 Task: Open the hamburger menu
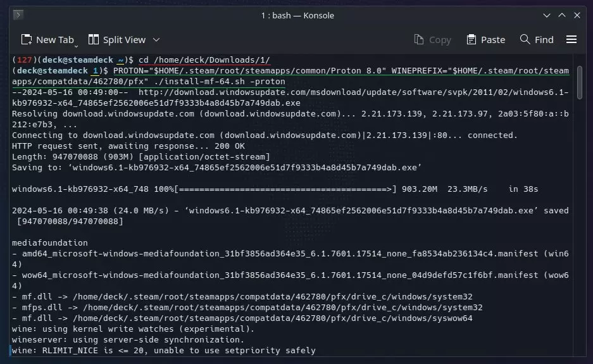click(x=571, y=40)
